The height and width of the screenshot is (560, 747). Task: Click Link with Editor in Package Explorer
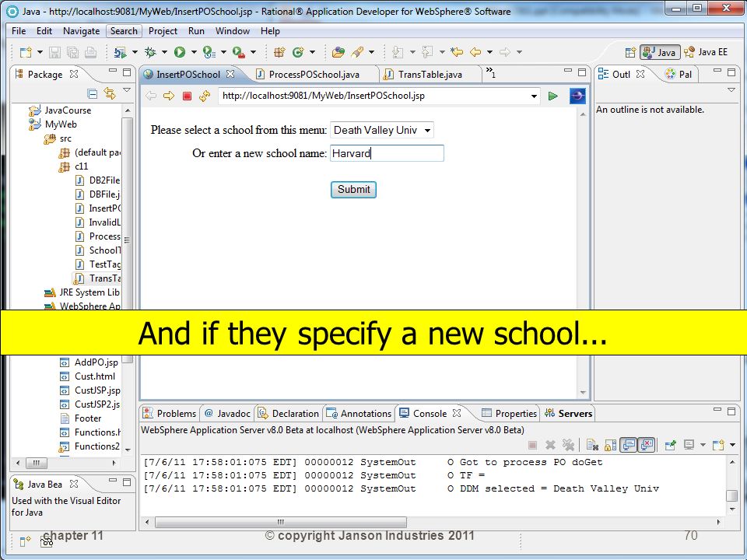click(x=110, y=94)
